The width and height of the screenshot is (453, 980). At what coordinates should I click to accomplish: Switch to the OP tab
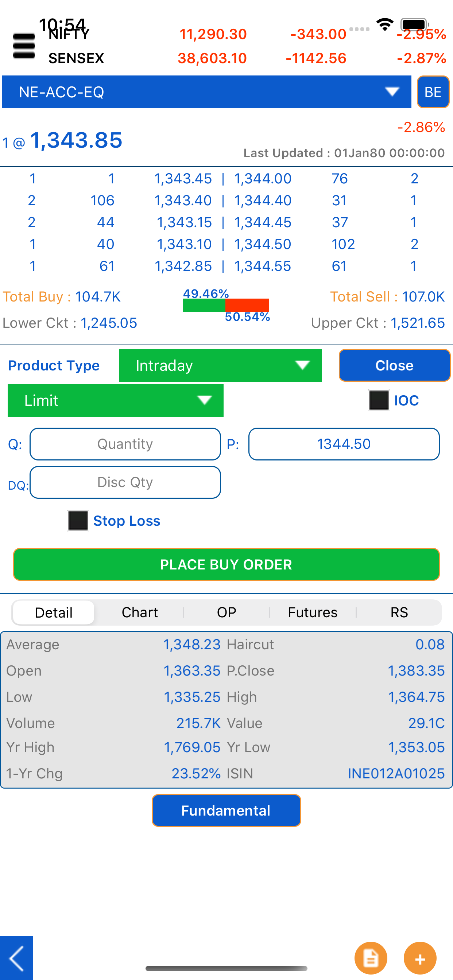point(226,612)
